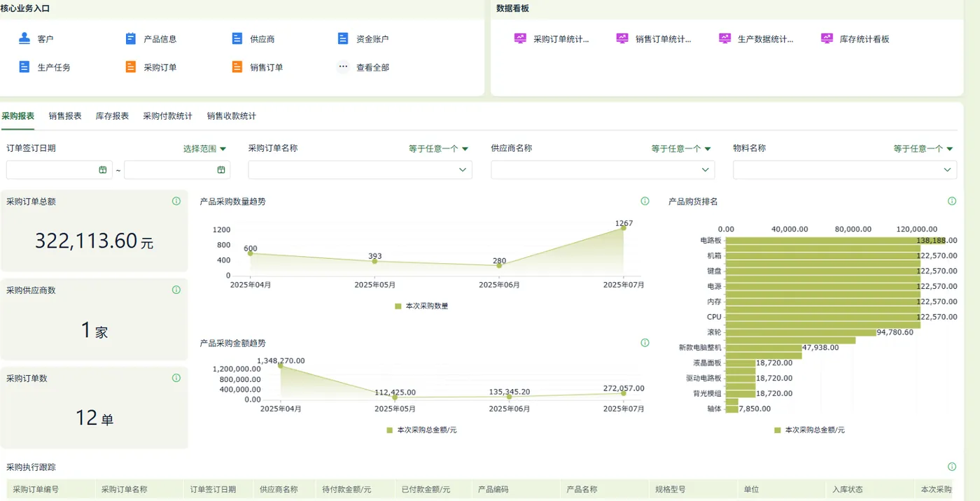Click the end date input field

[177, 170]
